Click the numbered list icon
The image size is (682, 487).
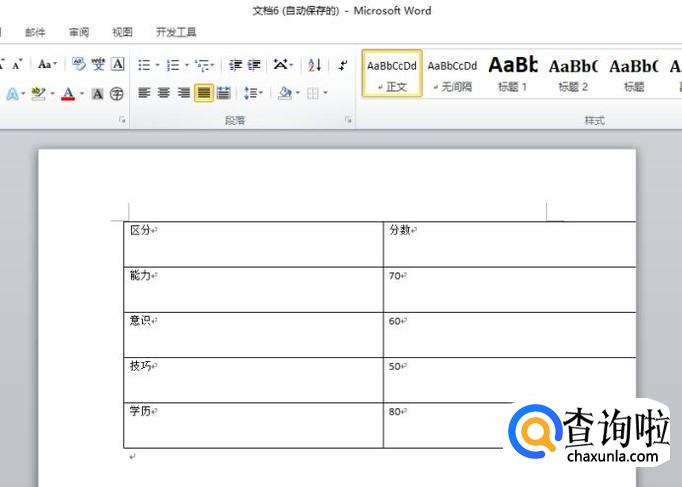pos(173,65)
